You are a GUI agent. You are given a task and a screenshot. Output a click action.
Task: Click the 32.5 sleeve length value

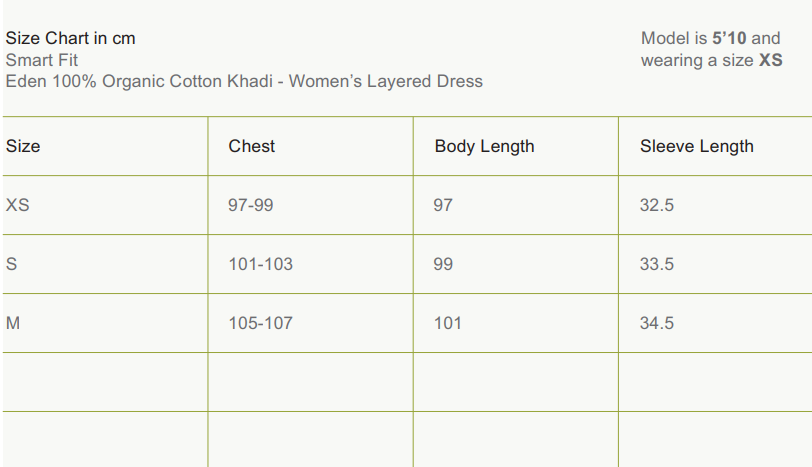[x=657, y=205]
